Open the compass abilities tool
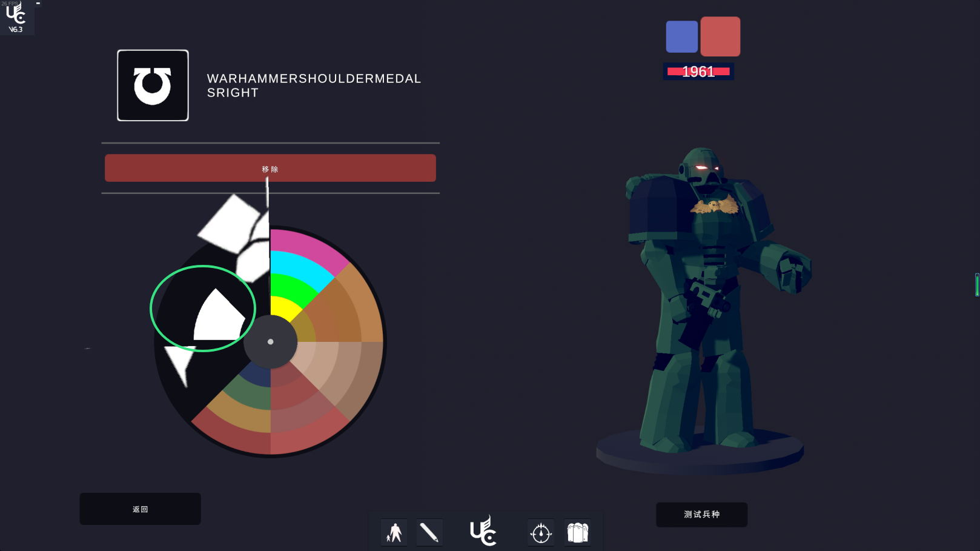Screen dimensions: 980x551 (541, 533)
